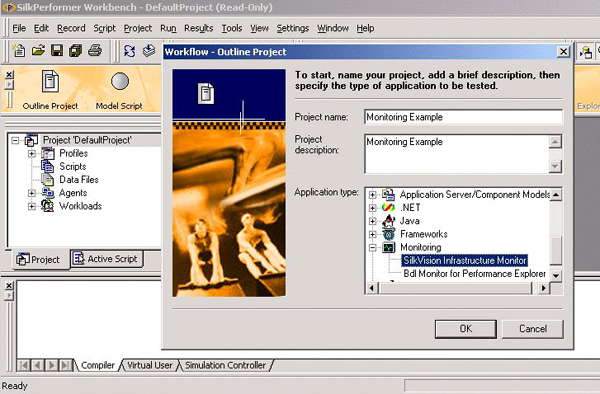The height and width of the screenshot is (394, 600).
Task: Open the Edit menu
Action: coord(41,28)
